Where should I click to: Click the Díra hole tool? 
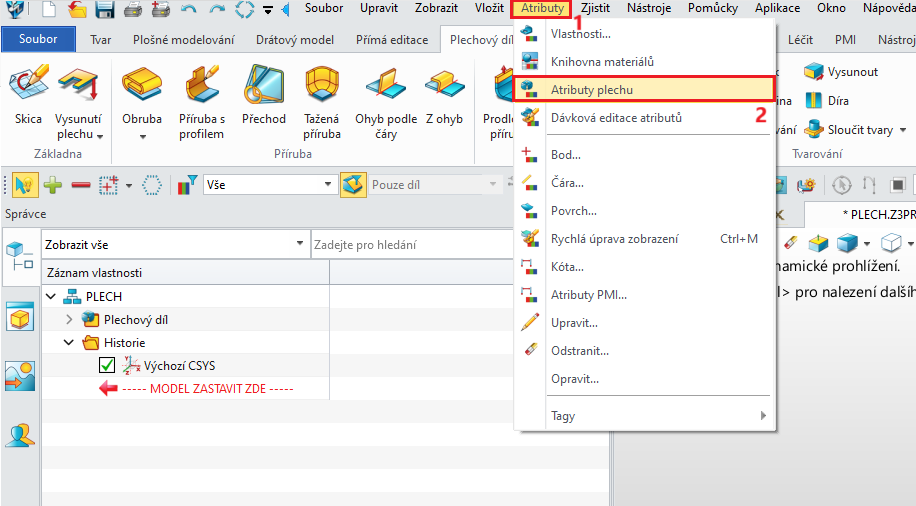(827, 100)
